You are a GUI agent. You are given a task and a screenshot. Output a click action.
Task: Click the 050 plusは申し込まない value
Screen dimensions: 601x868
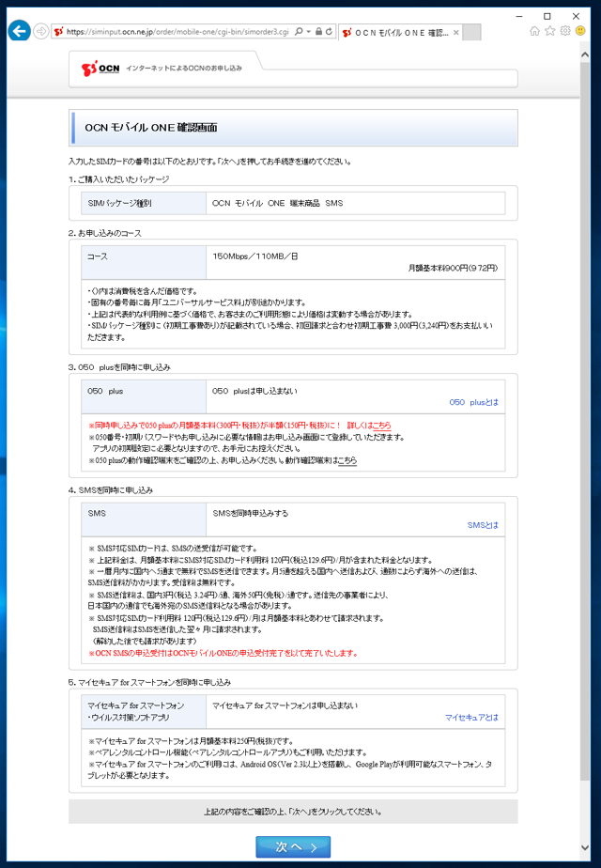click(254, 391)
